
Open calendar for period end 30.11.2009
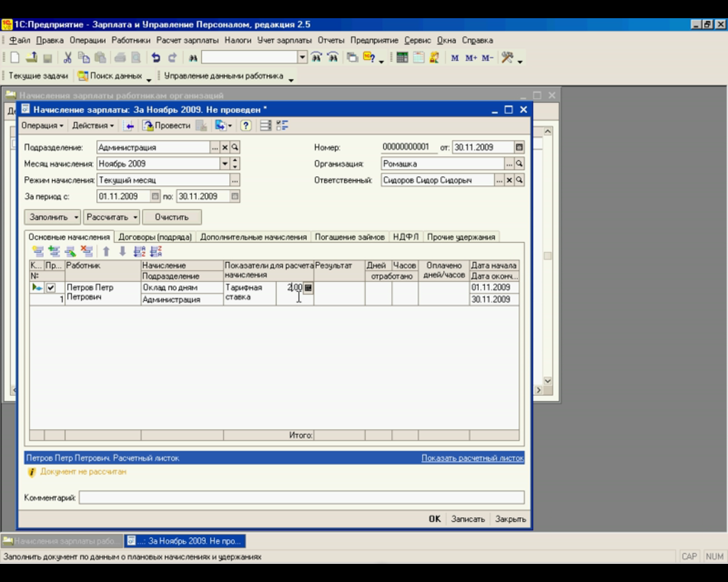(235, 196)
